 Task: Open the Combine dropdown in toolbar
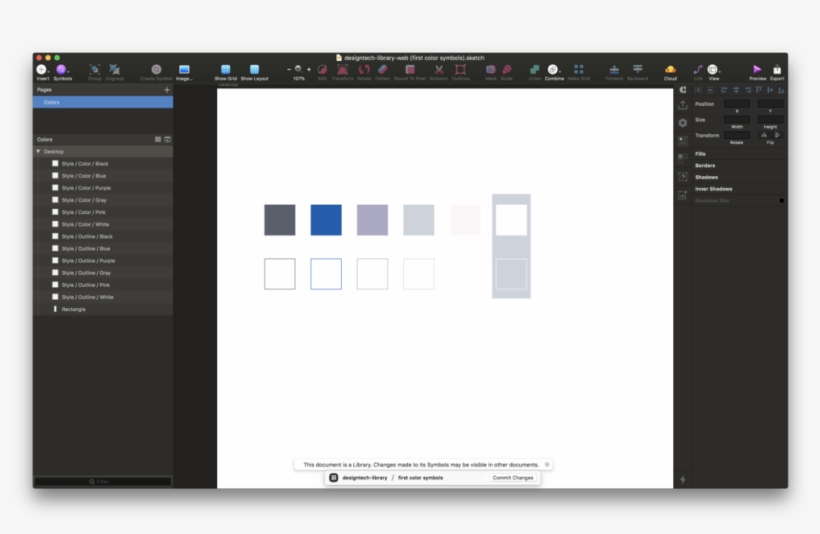(x=553, y=70)
